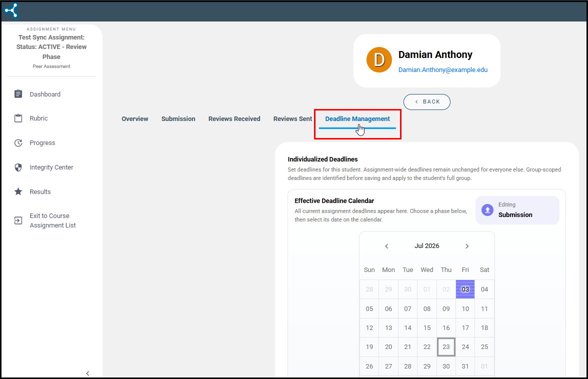Click the Progress clock icon

tap(18, 143)
